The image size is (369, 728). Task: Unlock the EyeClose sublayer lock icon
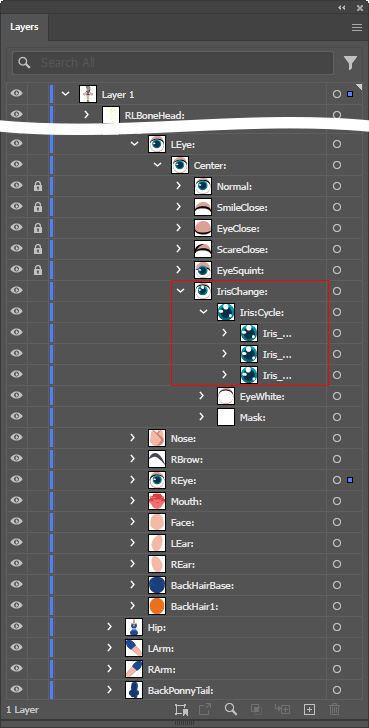point(38,228)
